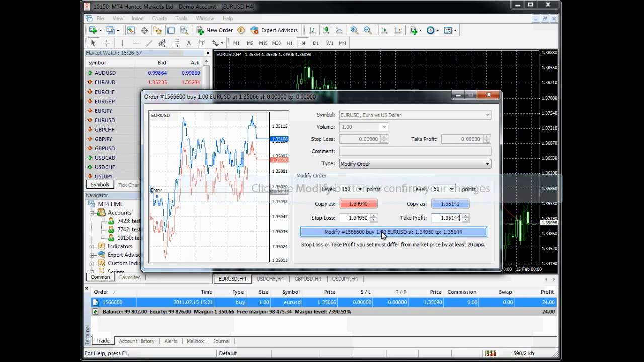The image size is (644, 362).
Task: Switch timeframe to M15
Action: point(263,43)
